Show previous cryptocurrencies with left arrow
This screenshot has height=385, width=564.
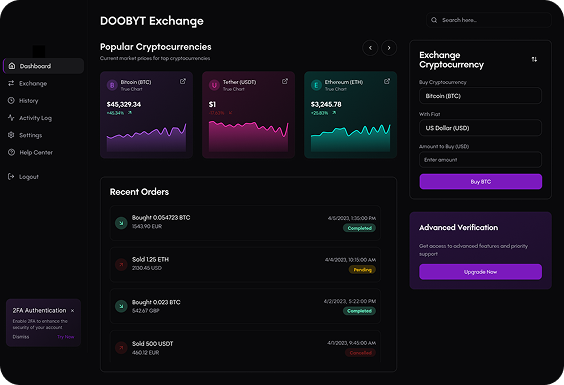370,48
